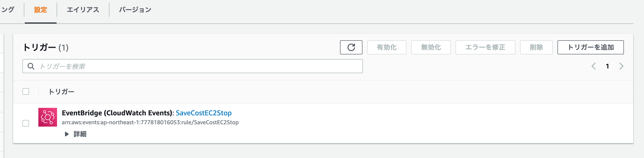Go to next page with right chevron

pyautogui.click(x=621, y=66)
